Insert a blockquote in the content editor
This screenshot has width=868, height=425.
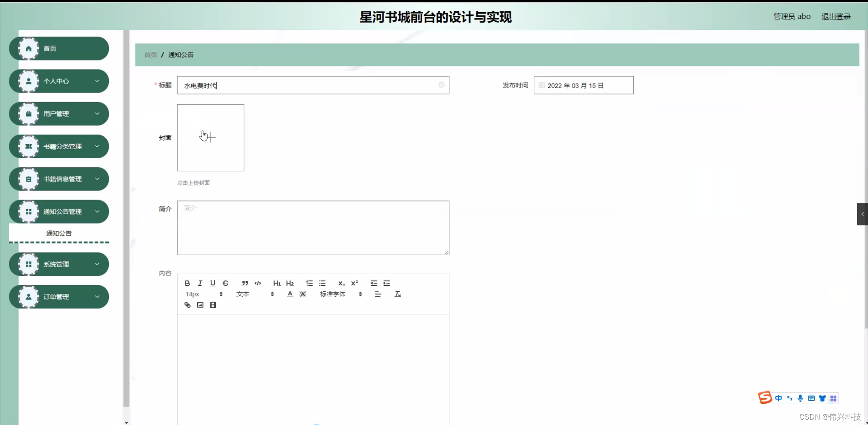click(x=245, y=283)
